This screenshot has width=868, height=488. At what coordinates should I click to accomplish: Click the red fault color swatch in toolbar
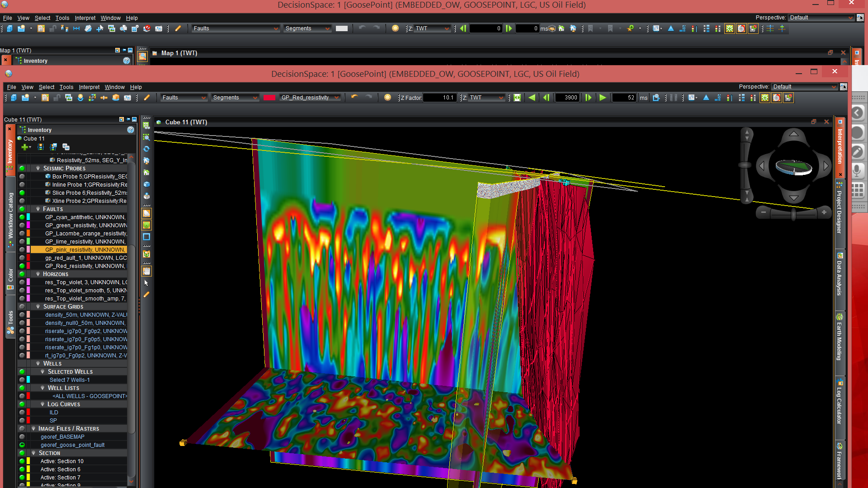(269, 98)
